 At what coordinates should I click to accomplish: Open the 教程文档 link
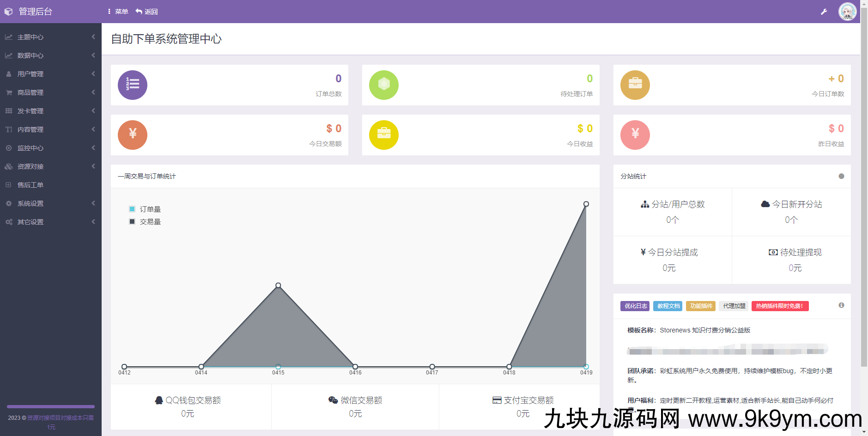668,306
